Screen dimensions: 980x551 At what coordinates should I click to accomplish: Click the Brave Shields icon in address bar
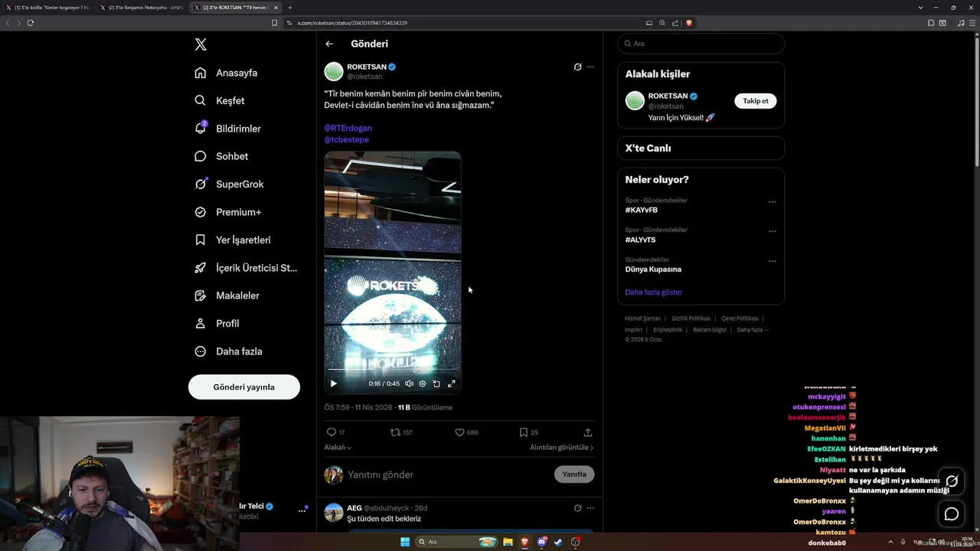click(x=689, y=23)
